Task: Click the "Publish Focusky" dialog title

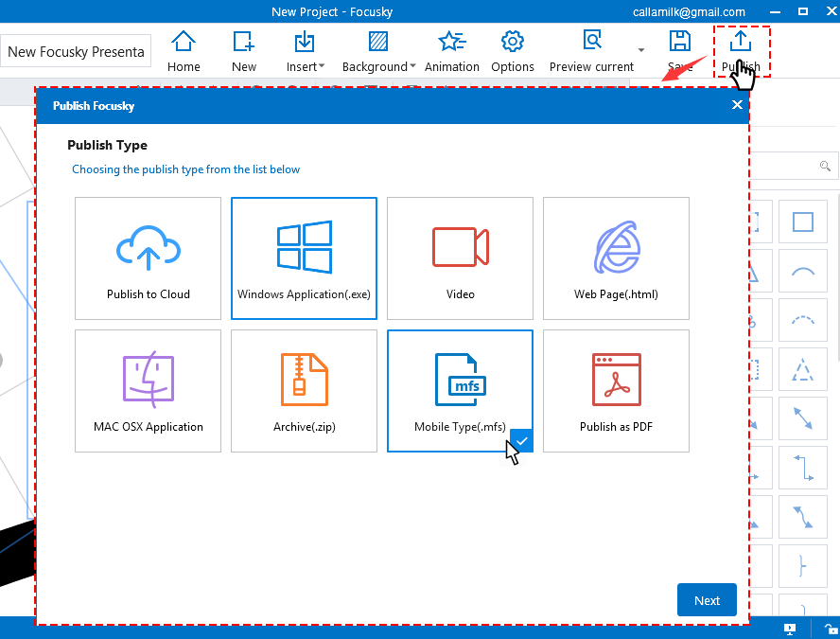Action: coord(94,106)
